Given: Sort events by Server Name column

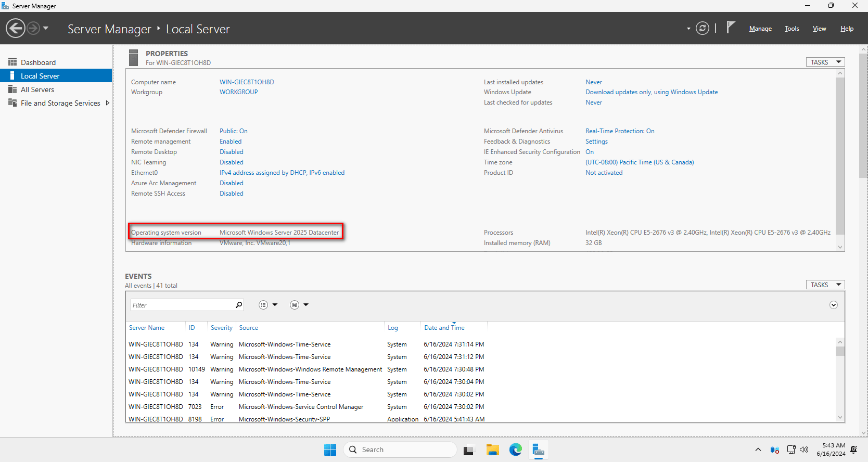Looking at the screenshot, I should 147,328.
